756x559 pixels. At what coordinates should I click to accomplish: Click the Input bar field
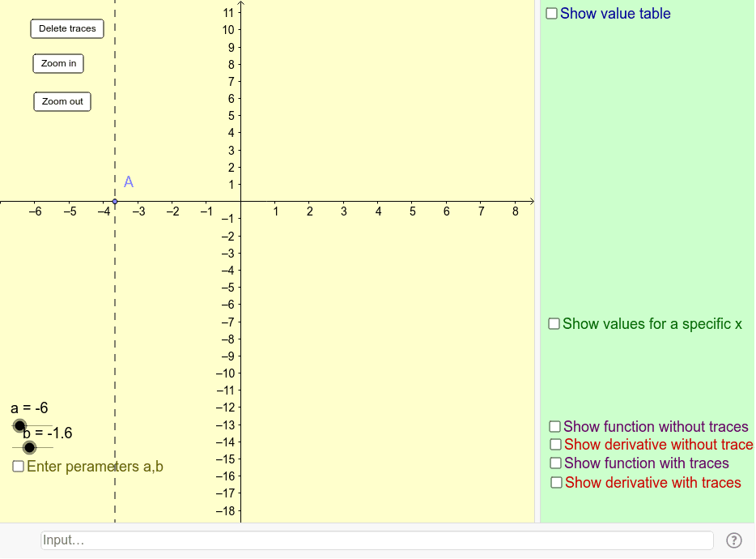point(377,540)
